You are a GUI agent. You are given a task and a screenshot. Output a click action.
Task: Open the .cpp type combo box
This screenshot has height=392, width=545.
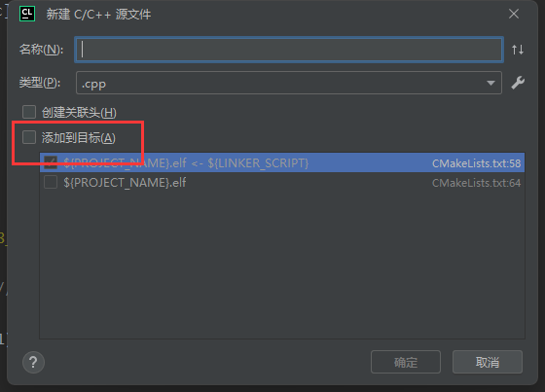289,83
